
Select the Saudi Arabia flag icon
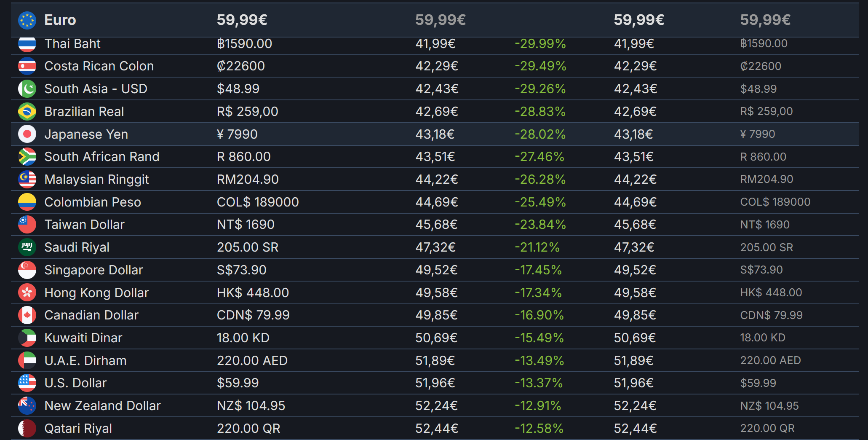click(27, 247)
